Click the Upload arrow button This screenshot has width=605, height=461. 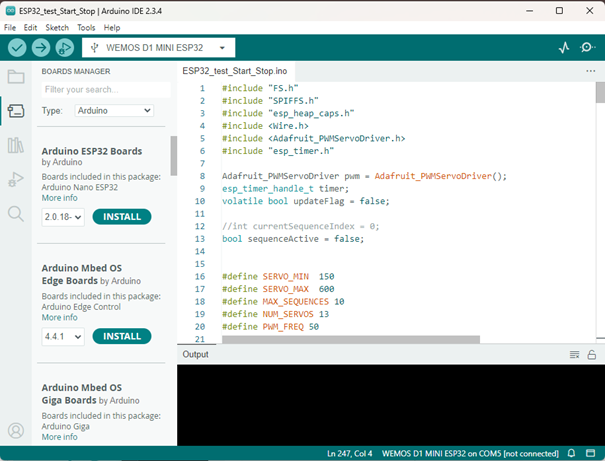[41, 47]
